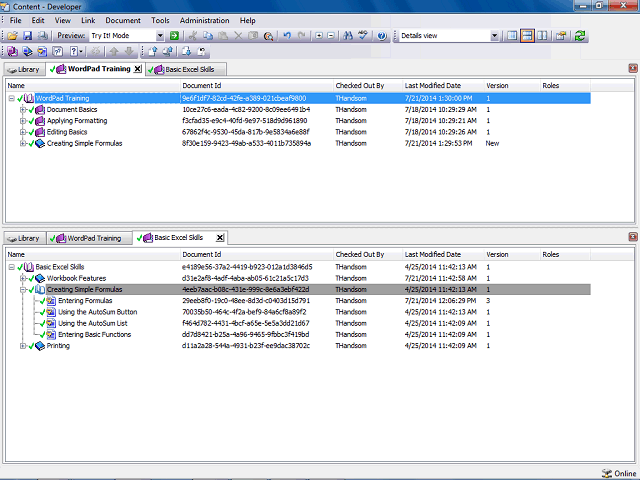This screenshot has width=640, height=480.
Task: Select Using the AutoSum Button topic
Action: click(x=98, y=312)
